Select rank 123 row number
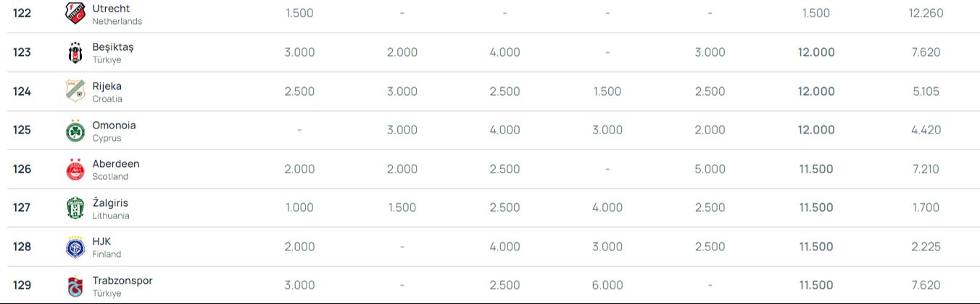 (22, 52)
